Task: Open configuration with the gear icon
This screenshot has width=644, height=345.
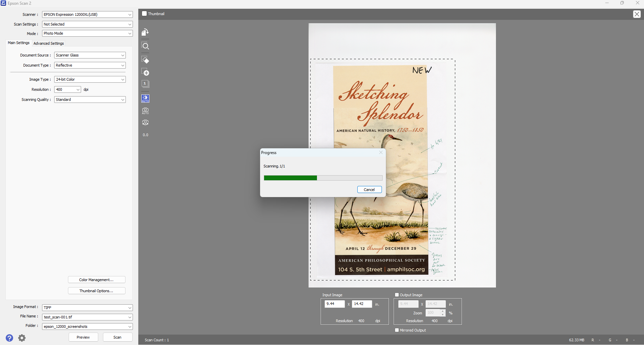Action: [x=22, y=338]
